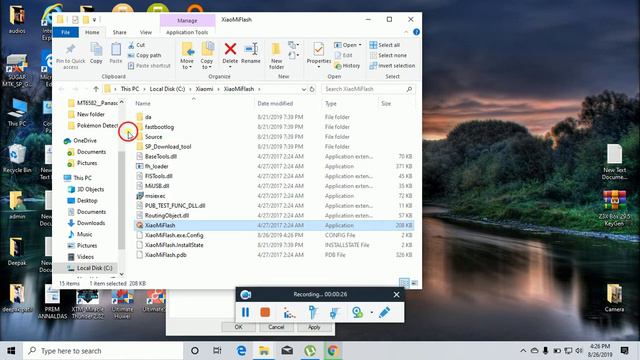This screenshot has width=640, height=360.
Task: Click Cancel in the dialog behind
Action: click(x=276, y=327)
